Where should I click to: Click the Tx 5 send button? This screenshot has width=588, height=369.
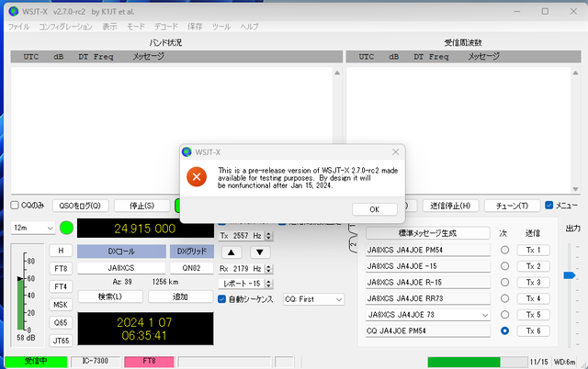(533, 315)
